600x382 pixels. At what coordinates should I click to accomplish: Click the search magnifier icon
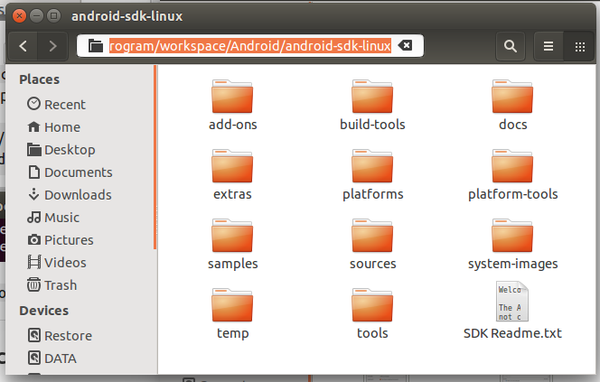coord(510,46)
